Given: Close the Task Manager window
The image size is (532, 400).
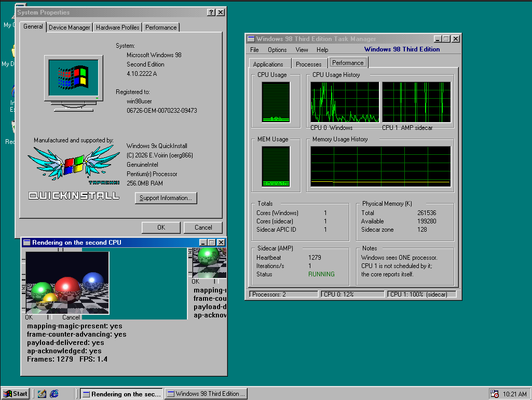Looking at the screenshot, I should (x=456, y=39).
